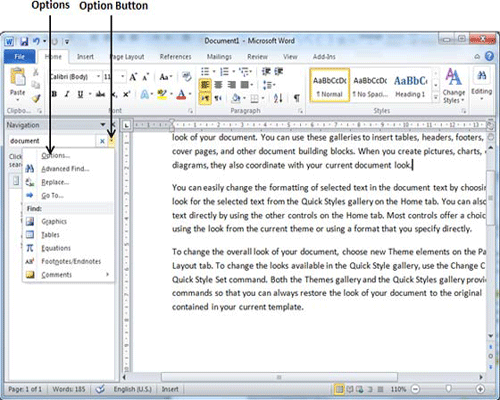Select Replace... in search options menu
This screenshot has width=500, height=400.
(x=55, y=182)
